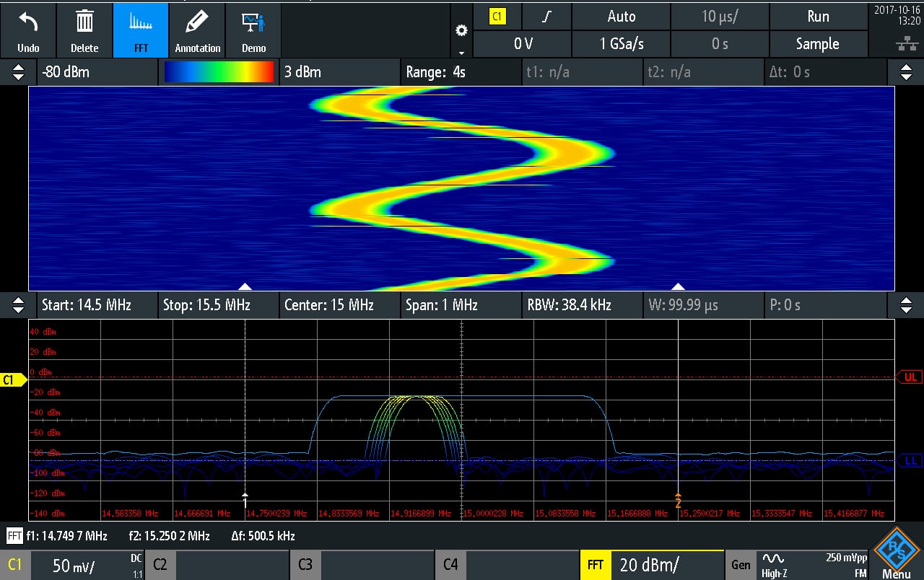Open the Gen waveform generator settings
The height and width of the screenshot is (580, 924).
(741, 565)
